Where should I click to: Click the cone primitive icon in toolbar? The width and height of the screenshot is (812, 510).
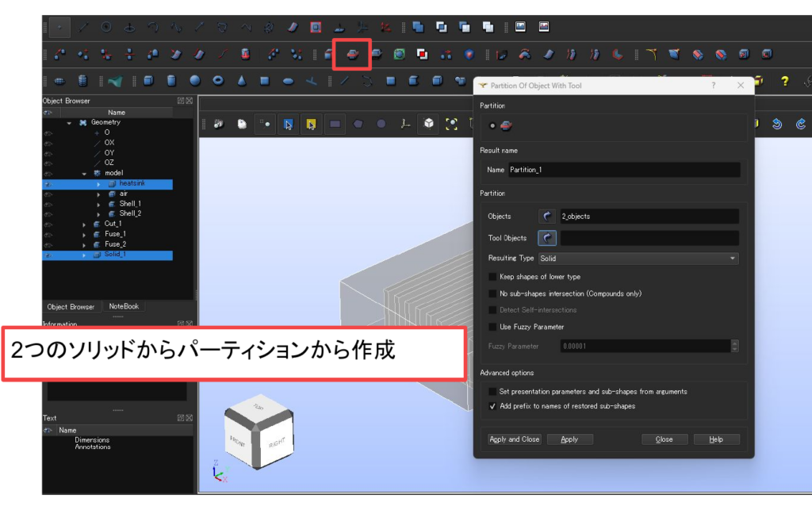[242, 81]
